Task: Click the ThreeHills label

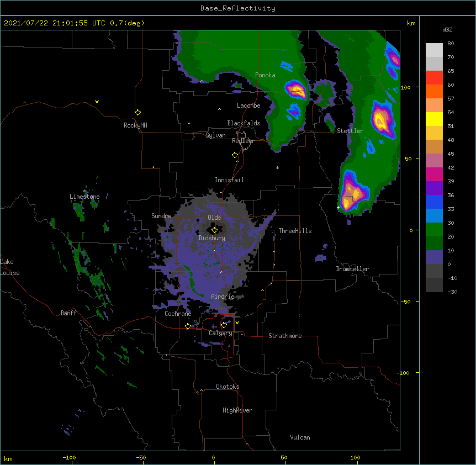Action: 295,231
